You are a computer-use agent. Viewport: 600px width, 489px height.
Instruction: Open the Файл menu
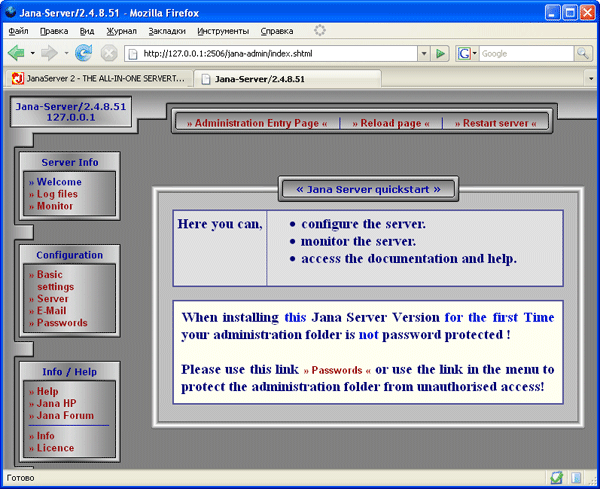point(18,31)
